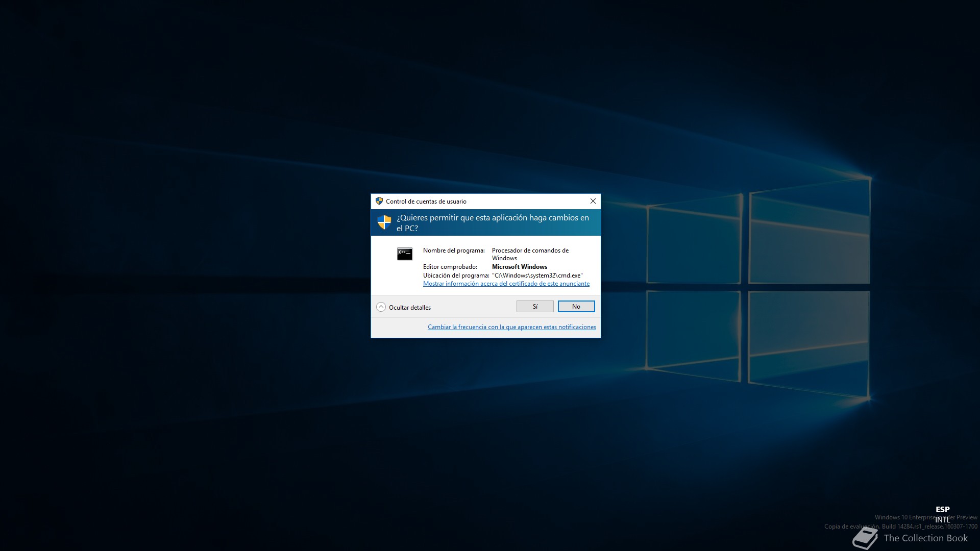Click the "Ubicación del programa:" label

point(456,275)
